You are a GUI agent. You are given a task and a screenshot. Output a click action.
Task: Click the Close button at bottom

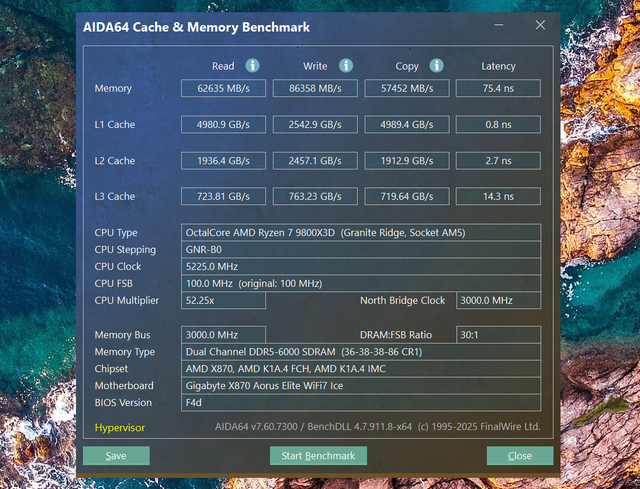[x=520, y=456]
